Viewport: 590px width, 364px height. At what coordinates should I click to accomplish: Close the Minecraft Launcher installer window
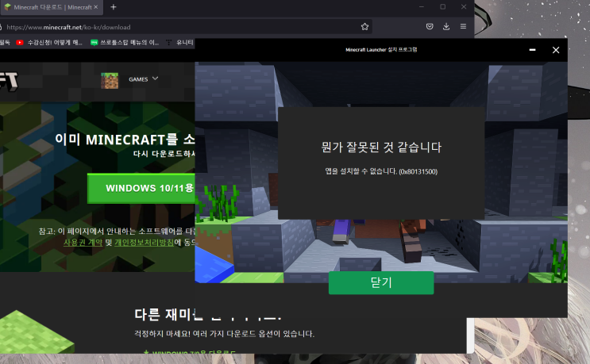click(556, 50)
